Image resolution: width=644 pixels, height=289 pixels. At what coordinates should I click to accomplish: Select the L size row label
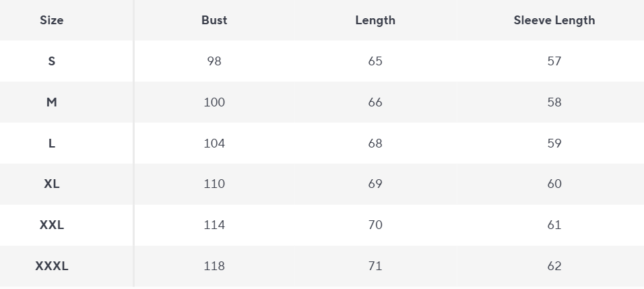(x=52, y=143)
